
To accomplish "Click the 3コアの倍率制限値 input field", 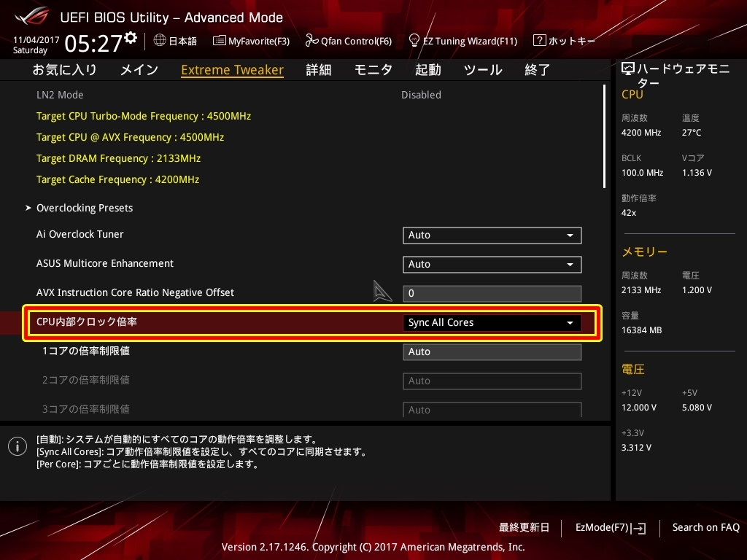I will (x=492, y=410).
